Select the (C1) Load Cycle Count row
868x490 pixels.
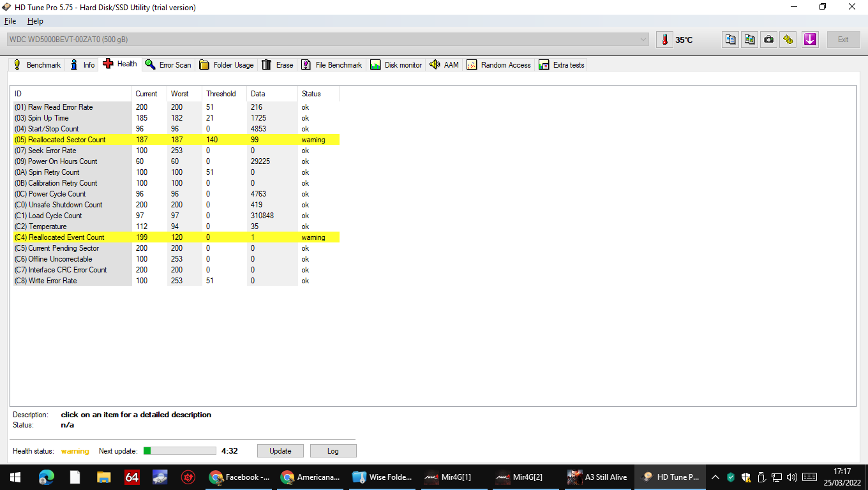176,216
